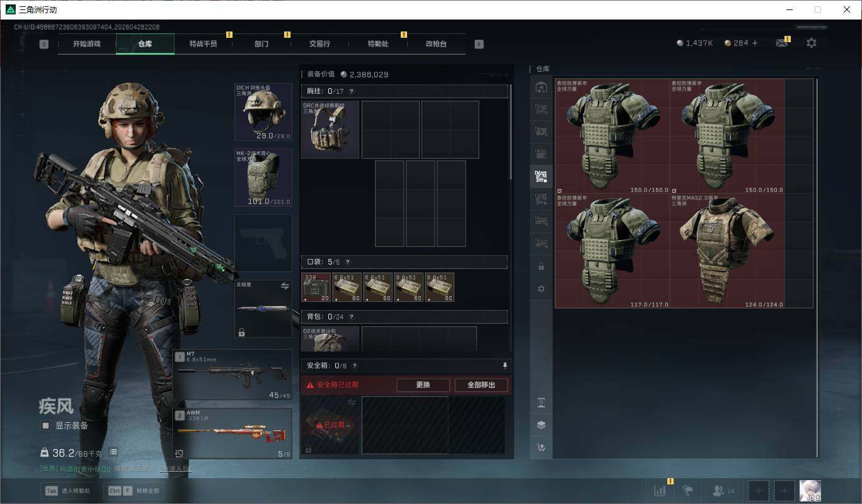862x504 pixels.
Task: Click the small gear icon in the warehouse sidebar
Action: point(541,289)
